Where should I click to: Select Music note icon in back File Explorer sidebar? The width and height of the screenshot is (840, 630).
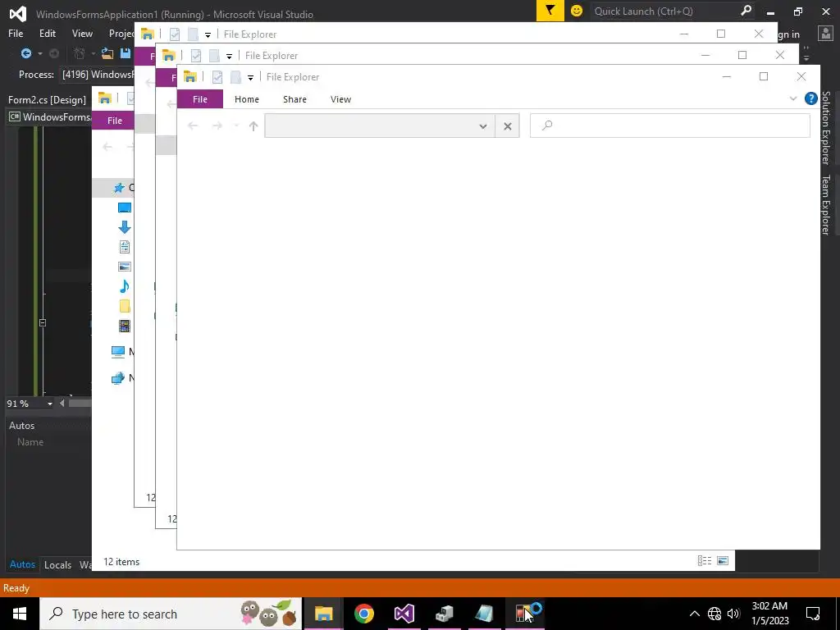(125, 286)
